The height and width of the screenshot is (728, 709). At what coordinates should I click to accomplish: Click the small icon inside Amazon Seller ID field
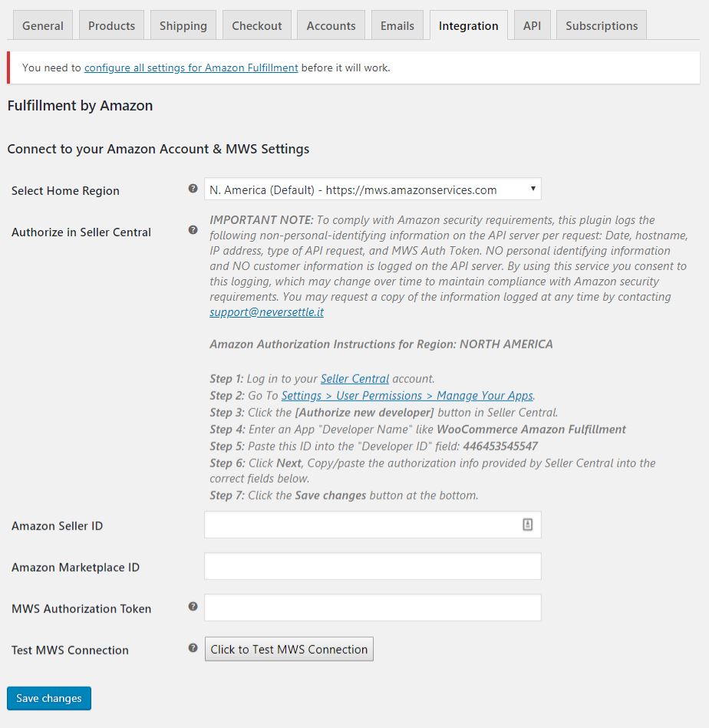tap(530, 524)
